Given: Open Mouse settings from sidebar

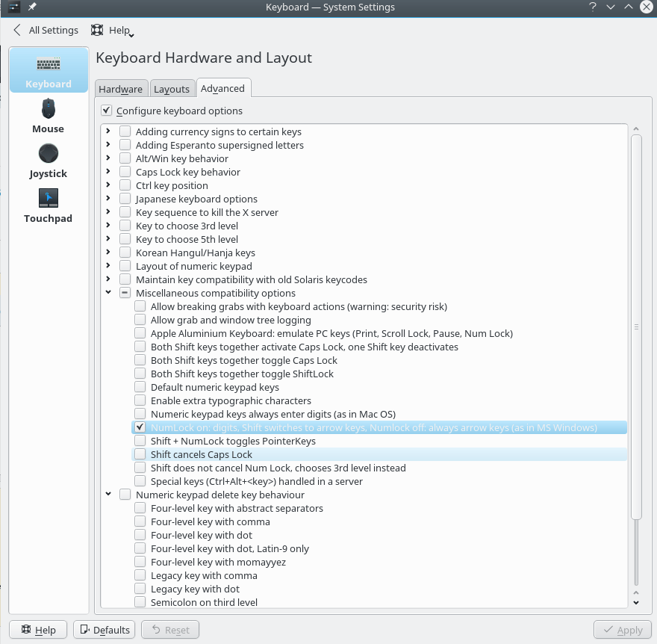Looking at the screenshot, I should pyautogui.click(x=48, y=114).
